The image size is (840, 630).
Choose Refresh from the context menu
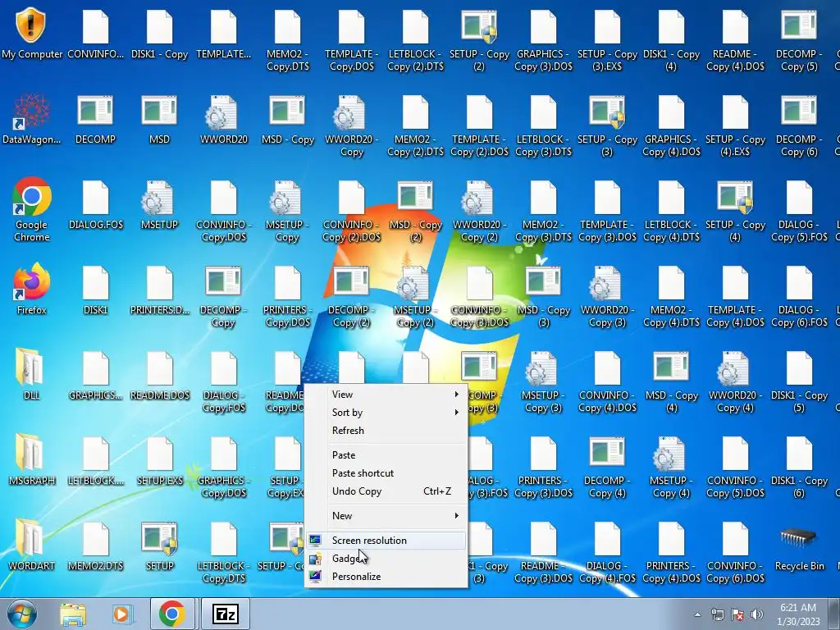point(386,431)
